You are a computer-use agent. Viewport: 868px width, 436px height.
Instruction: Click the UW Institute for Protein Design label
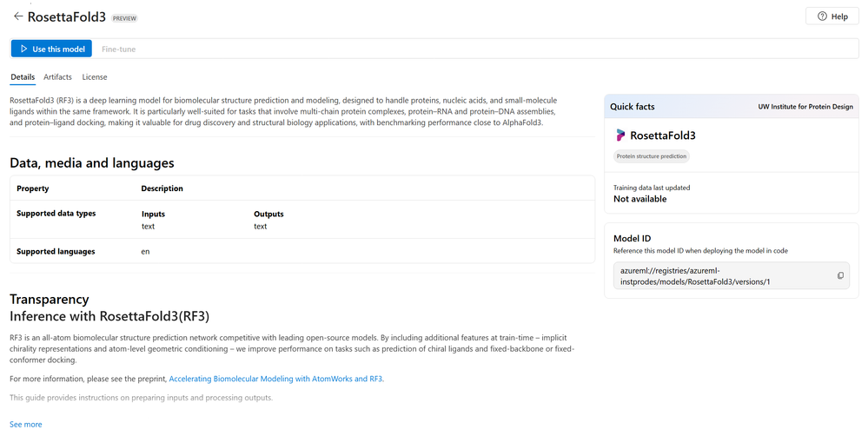(804, 107)
